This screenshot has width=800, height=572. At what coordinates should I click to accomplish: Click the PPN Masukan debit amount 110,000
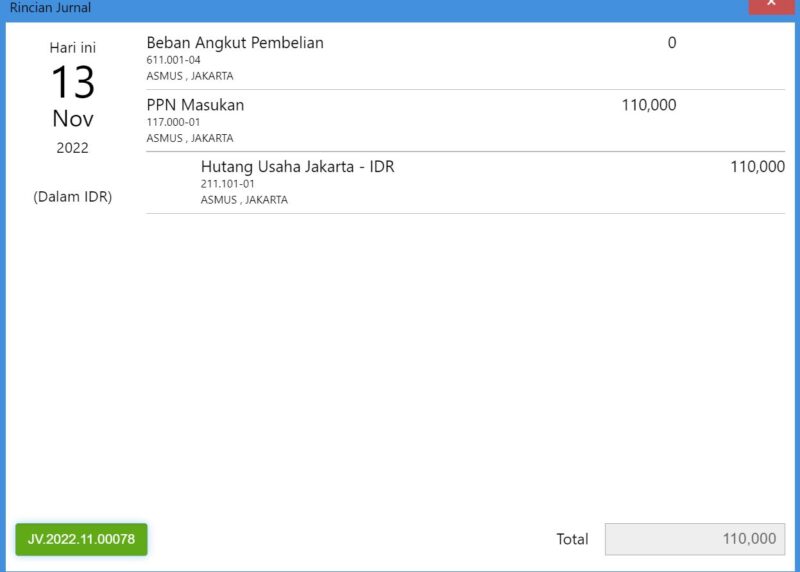pos(648,105)
